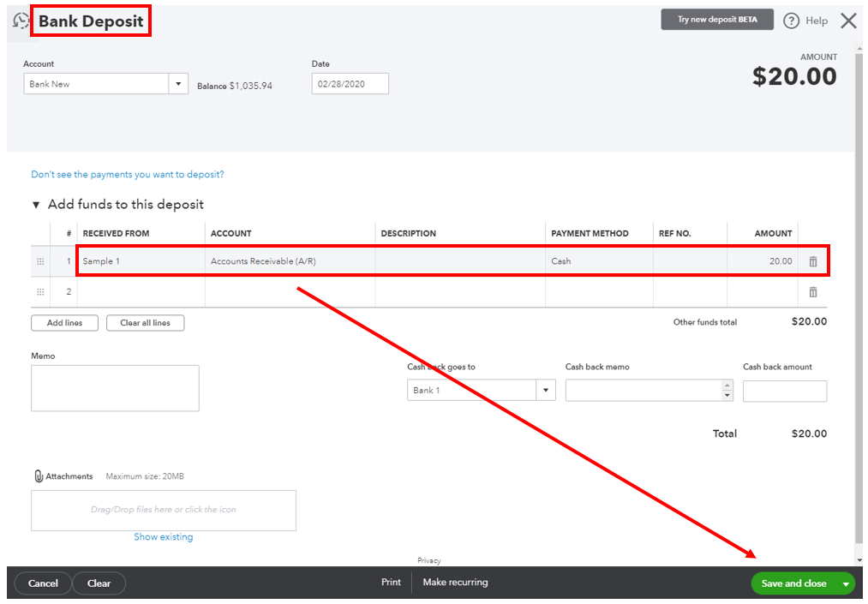Viewport: 868px width, 604px height.
Task: Select the drag handle for line 1
Action: tap(40, 261)
